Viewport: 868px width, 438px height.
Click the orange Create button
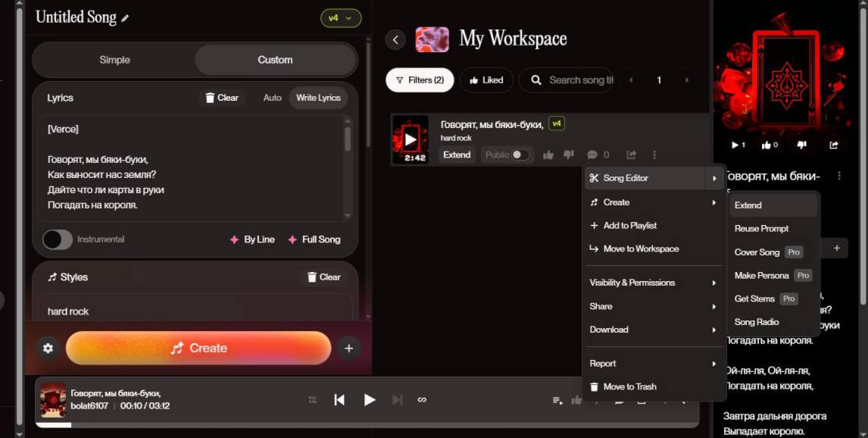tap(198, 349)
